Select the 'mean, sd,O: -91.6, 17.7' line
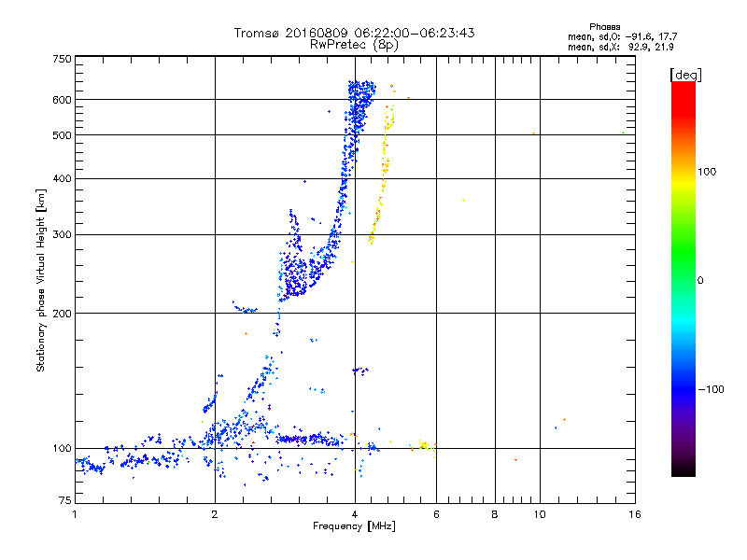Screen dimensions: 747x560 click(622, 36)
